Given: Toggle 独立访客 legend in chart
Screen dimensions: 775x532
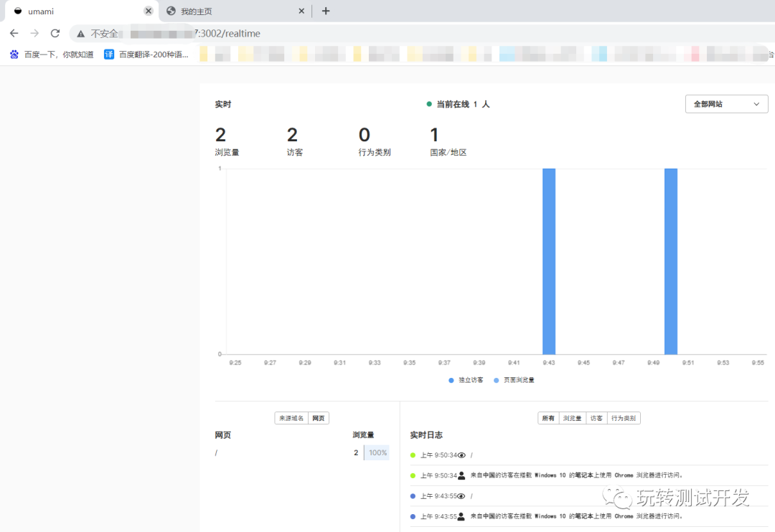Looking at the screenshot, I should click(x=466, y=380).
